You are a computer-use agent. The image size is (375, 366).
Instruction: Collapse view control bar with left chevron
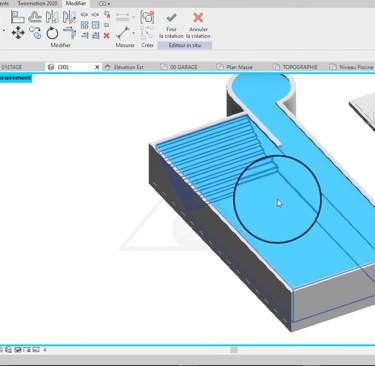(x=45, y=350)
